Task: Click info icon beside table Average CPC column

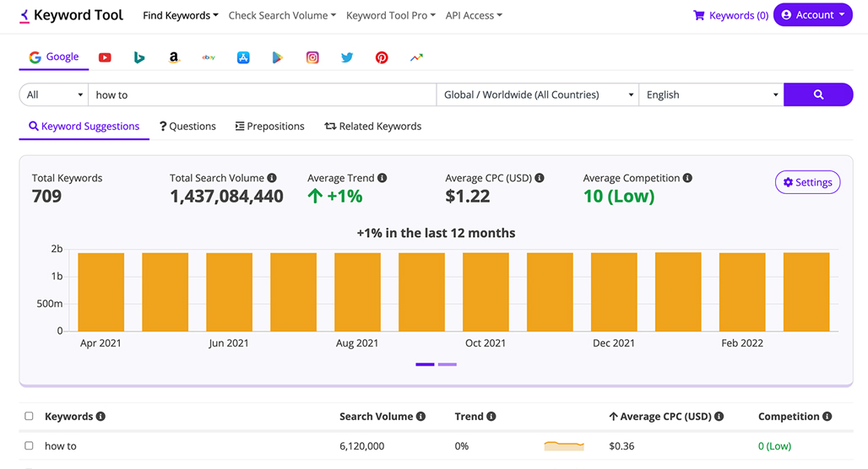Action: click(x=719, y=417)
